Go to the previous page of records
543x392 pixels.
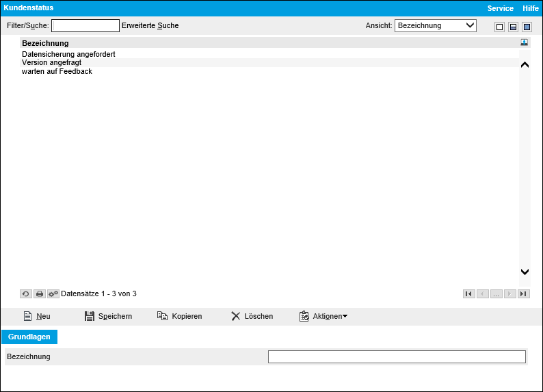(483, 294)
